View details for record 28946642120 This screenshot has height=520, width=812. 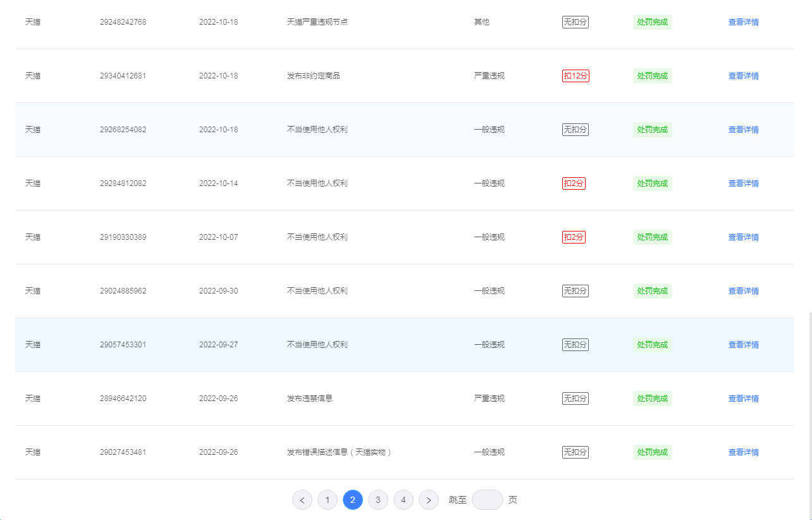743,399
